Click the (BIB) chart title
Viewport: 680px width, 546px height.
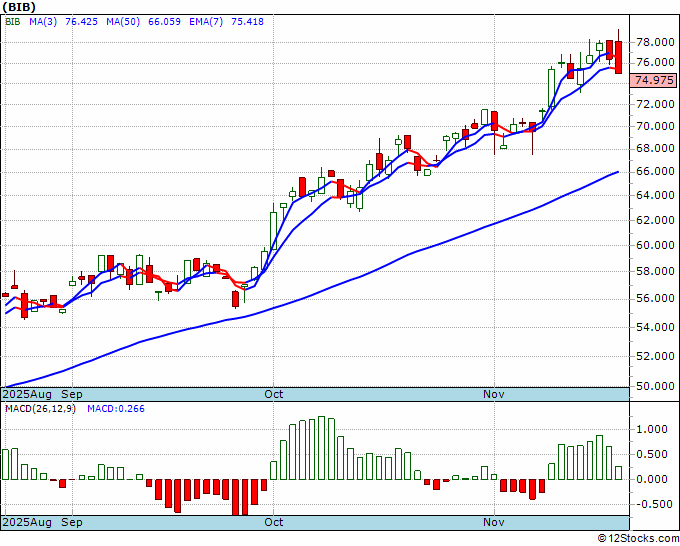[x=19, y=7]
